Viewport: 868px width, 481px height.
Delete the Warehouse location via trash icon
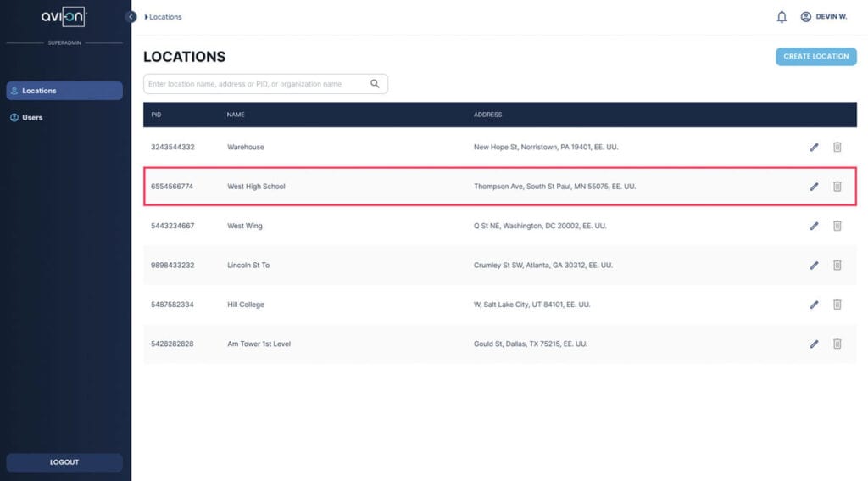[837, 147]
